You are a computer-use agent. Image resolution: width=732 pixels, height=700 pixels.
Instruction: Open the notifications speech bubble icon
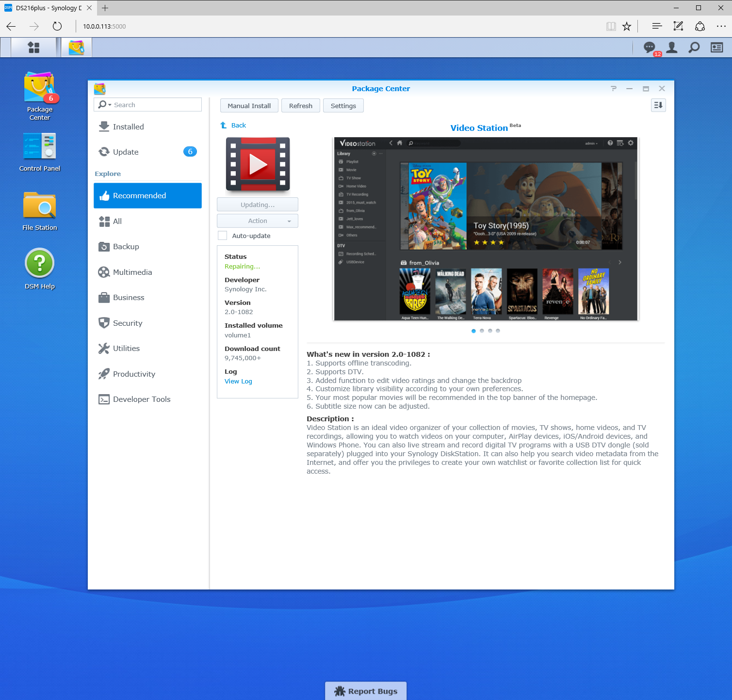point(649,47)
